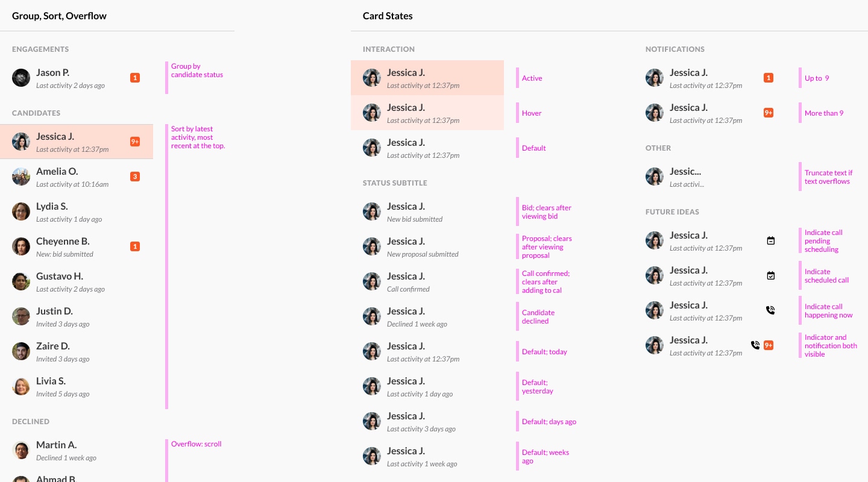
Task: Click the 9+ badge on Jessica J. in Candidates
Action: pyautogui.click(x=135, y=141)
